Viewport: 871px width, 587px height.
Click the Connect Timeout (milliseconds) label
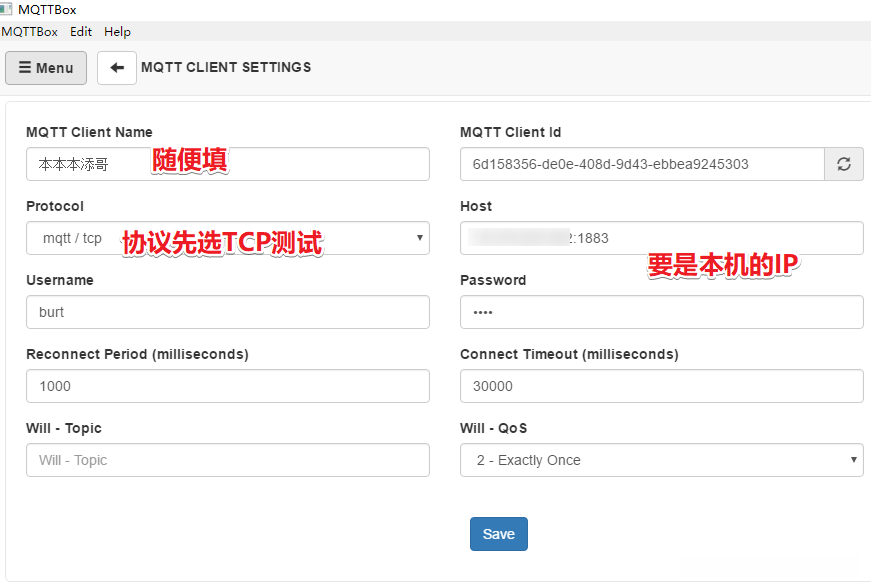(569, 354)
